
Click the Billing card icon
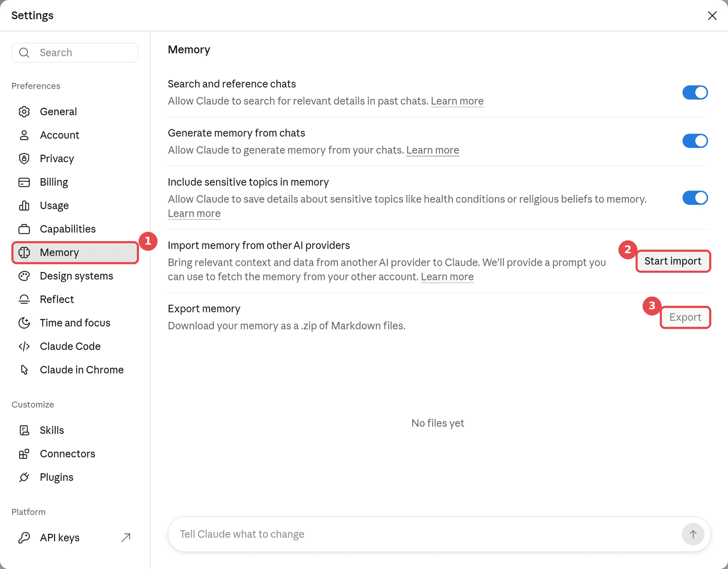24,182
